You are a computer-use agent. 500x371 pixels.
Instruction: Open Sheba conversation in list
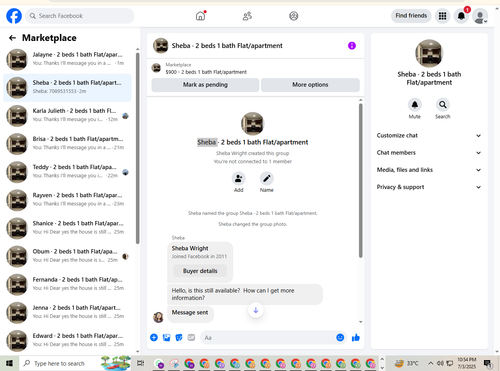tap(67, 87)
